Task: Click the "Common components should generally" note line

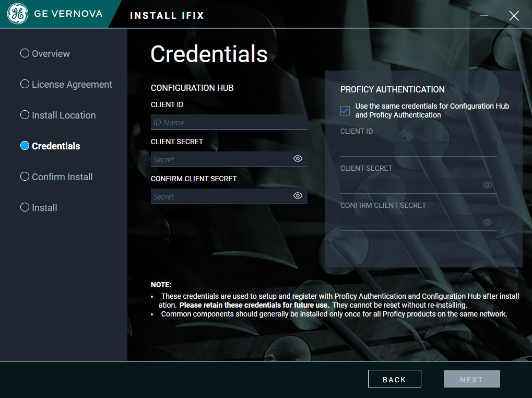Action: (334, 314)
